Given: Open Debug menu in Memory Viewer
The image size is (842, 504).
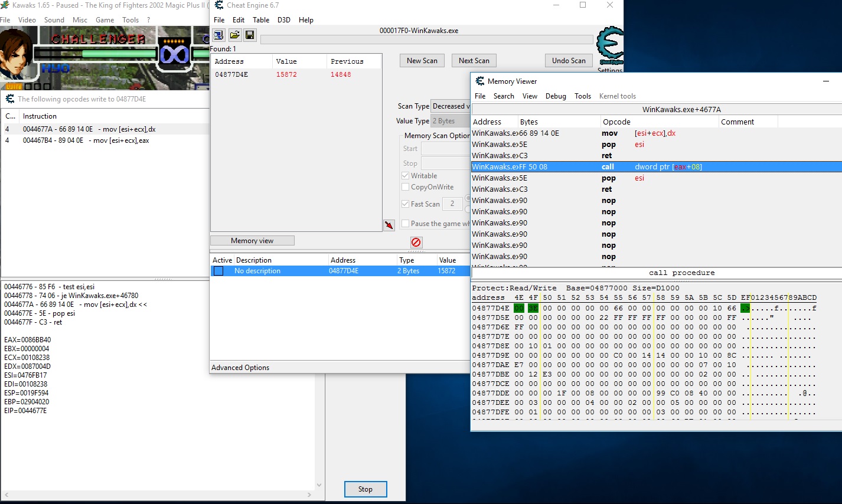Looking at the screenshot, I should coord(555,96).
